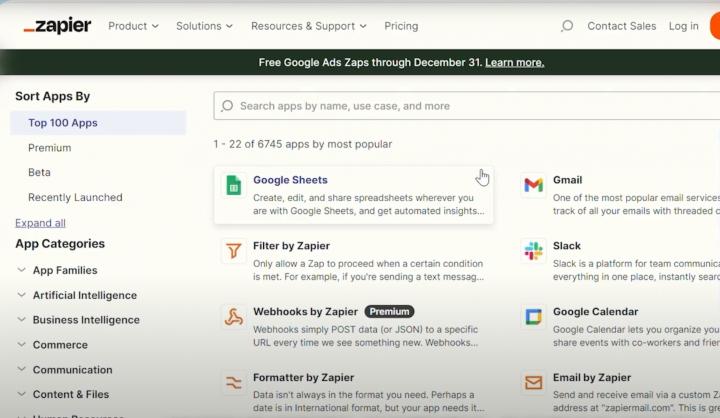Image resolution: width=720 pixels, height=418 pixels.
Task: Open the Slack app icon
Action: tap(534, 251)
